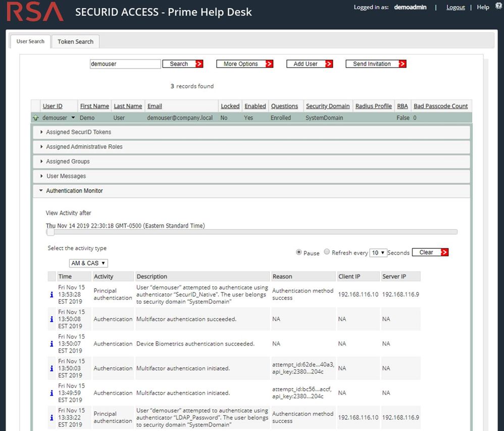This screenshot has height=431, width=504.
Task: Click info icon for 13:53:28 log entry
Action: coord(52,295)
